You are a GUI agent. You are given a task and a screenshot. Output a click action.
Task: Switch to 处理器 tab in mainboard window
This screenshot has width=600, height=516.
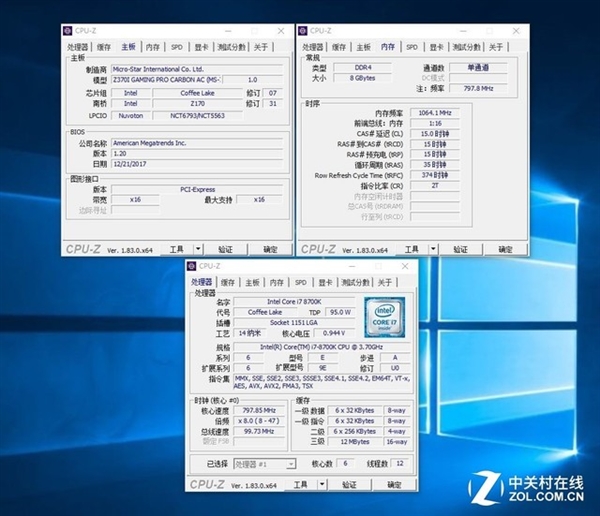pos(78,47)
